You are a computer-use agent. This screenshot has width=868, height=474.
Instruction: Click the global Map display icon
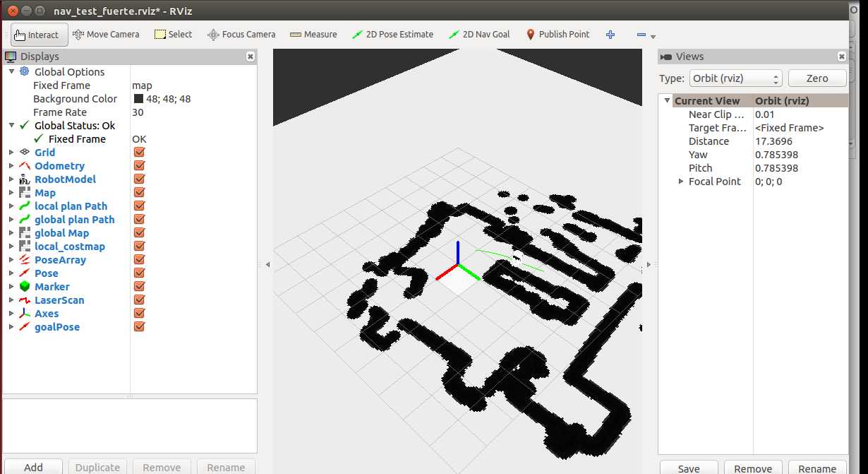[x=24, y=233]
